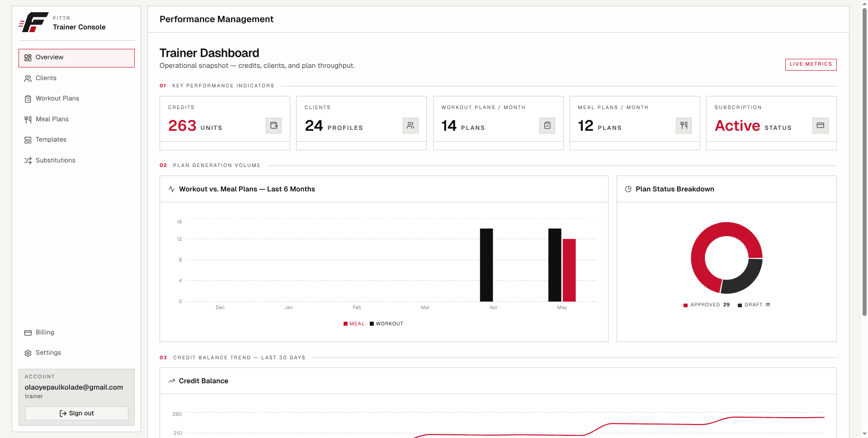This screenshot has width=868, height=438.
Task: Click the scrollbar down arrow
Action: point(864,434)
